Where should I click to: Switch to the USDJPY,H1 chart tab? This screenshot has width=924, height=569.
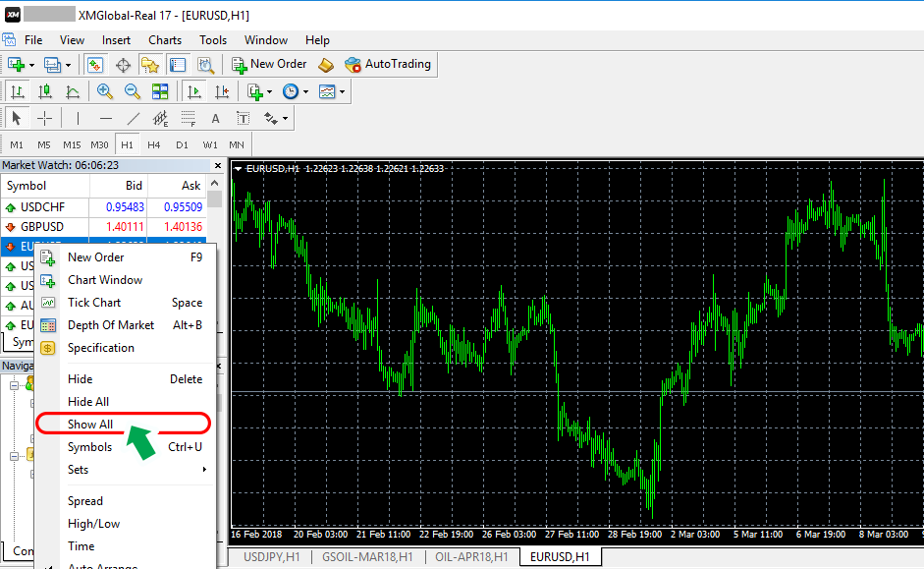[272, 556]
